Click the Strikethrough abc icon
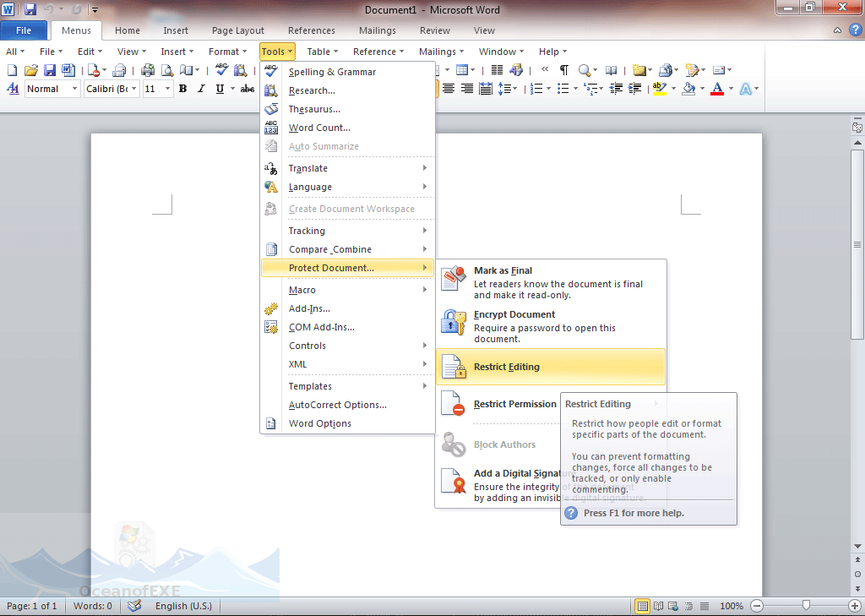Viewport: 865px width, 616px height. 248,89
